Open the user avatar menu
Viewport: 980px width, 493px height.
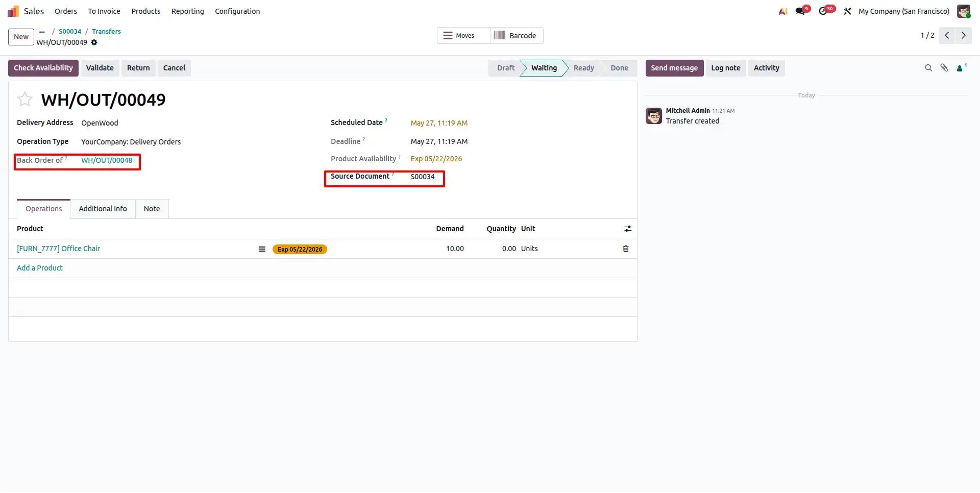click(964, 11)
